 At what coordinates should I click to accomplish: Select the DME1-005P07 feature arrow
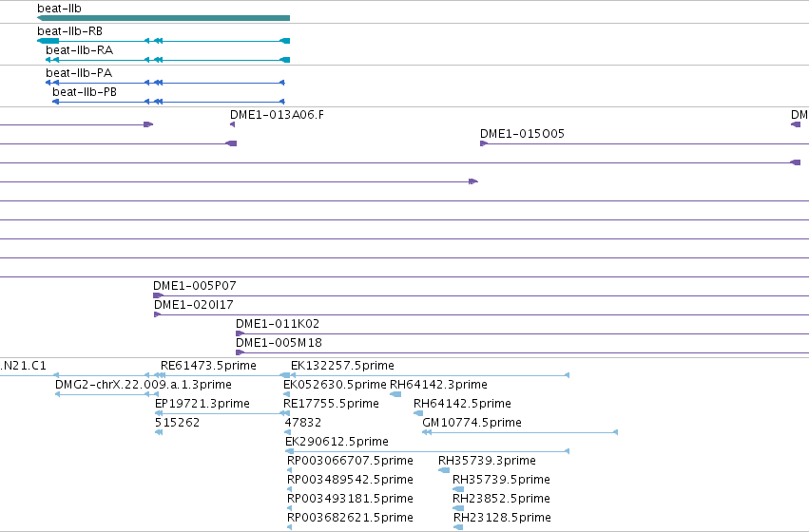coord(158,295)
